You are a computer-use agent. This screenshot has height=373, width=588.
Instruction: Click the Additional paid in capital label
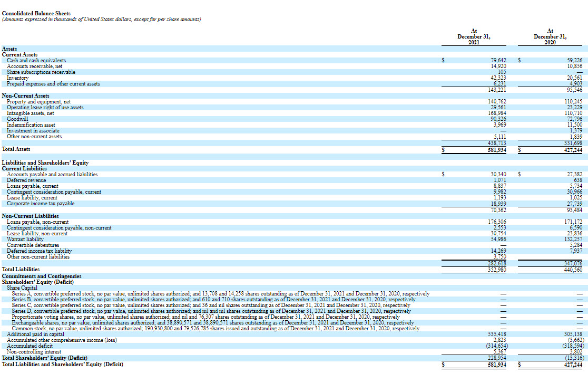tap(35, 334)
